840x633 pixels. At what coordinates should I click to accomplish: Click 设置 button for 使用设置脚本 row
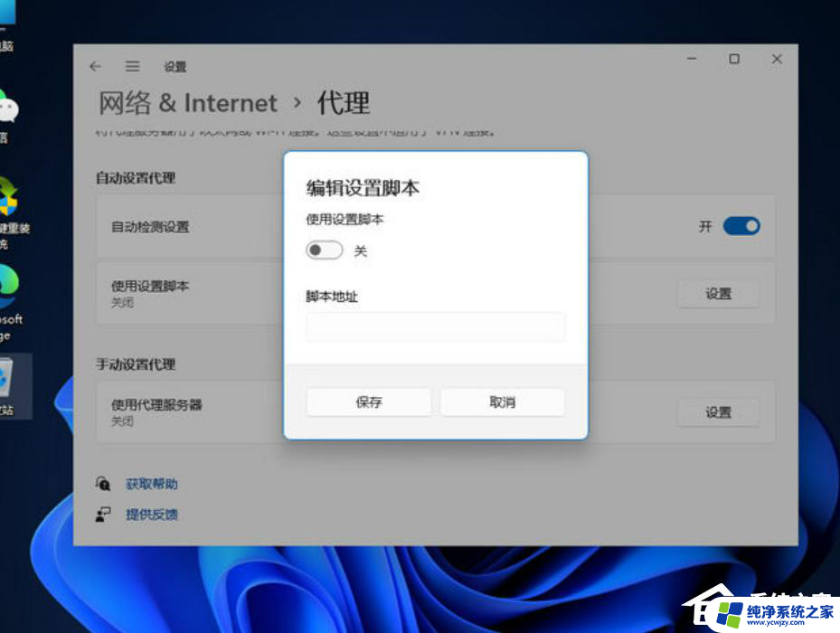click(718, 293)
